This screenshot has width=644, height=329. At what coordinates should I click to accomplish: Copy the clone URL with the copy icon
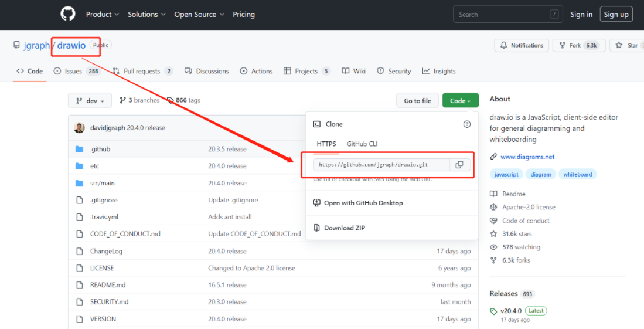(x=459, y=164)
